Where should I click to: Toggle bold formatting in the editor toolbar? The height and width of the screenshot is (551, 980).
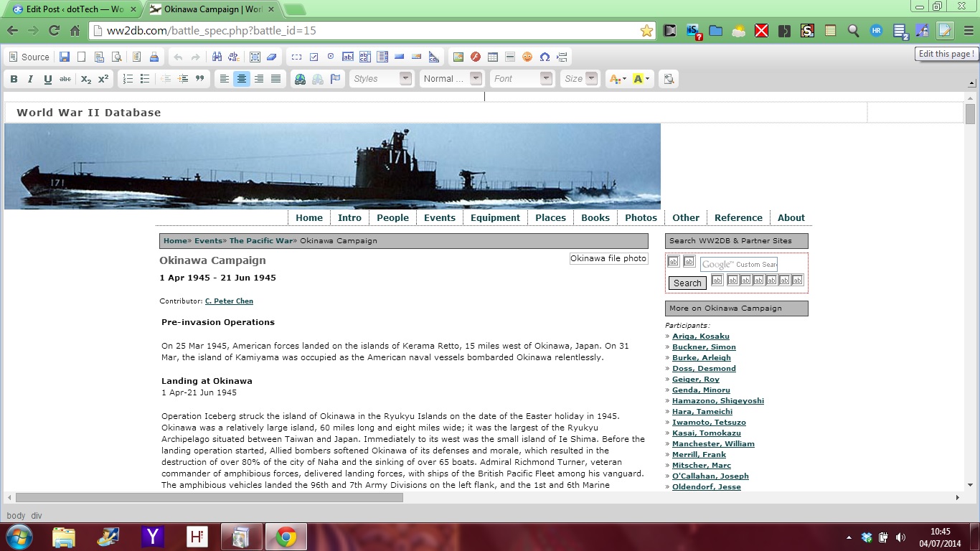pos(14,79)
